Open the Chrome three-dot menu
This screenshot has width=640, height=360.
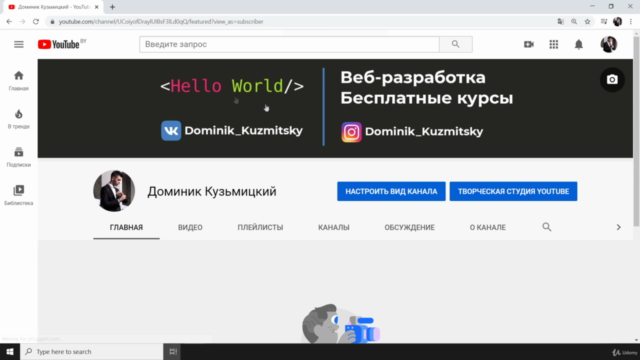631,22
